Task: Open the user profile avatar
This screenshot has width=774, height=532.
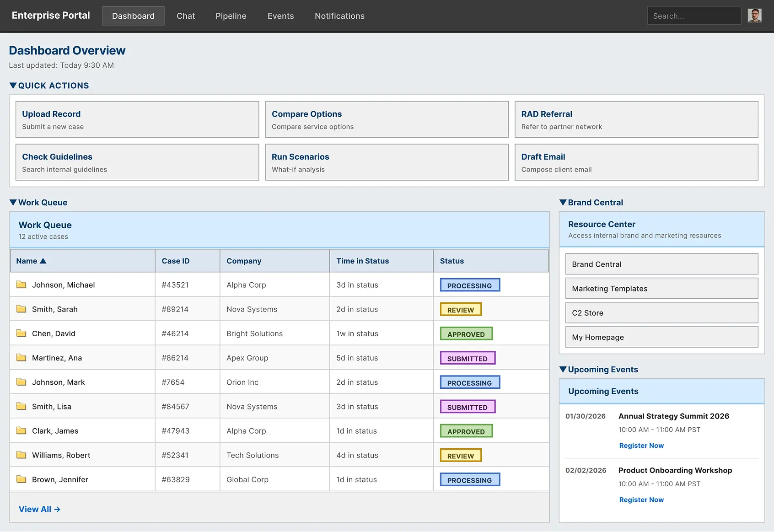Action: (x=755, y=16)
